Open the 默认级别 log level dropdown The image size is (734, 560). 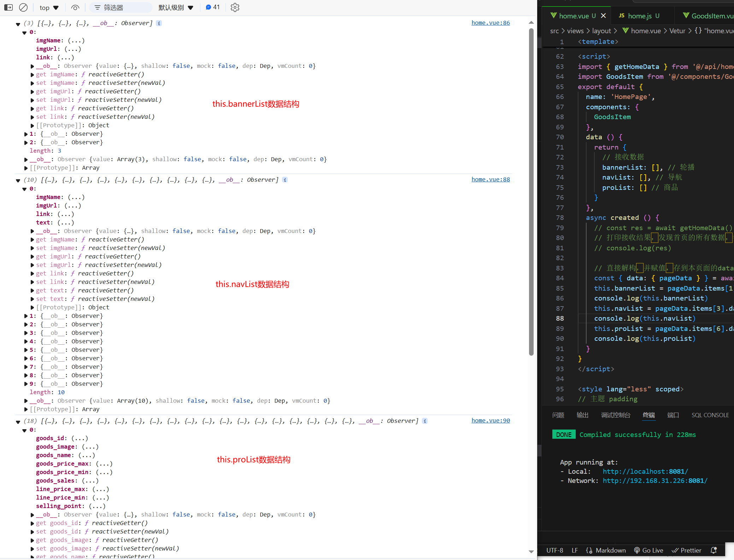pos(176,7)
